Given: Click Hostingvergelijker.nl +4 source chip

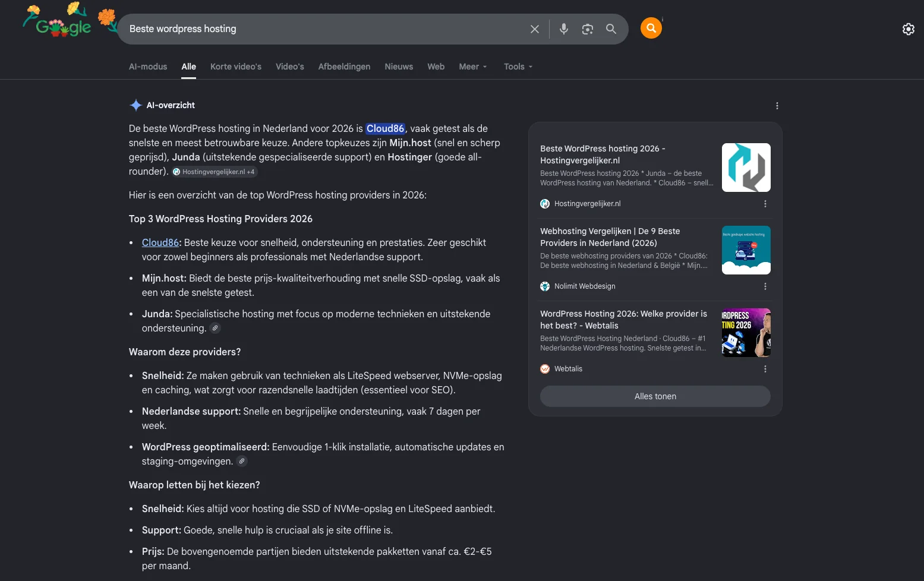Looking at the screenshot, I should [215, 172].
